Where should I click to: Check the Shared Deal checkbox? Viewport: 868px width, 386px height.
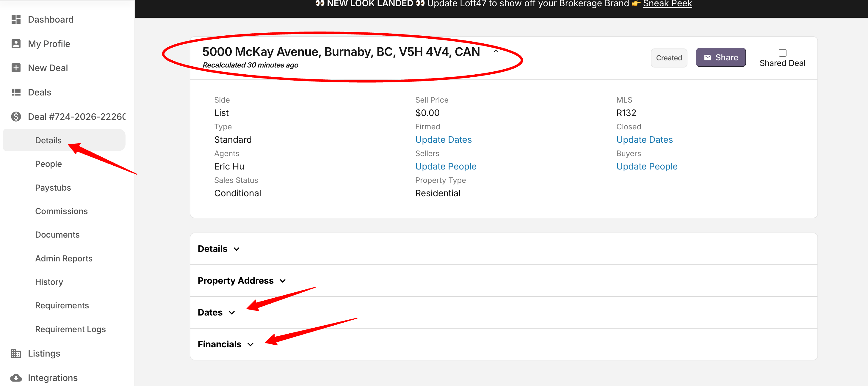coord(782,53)
